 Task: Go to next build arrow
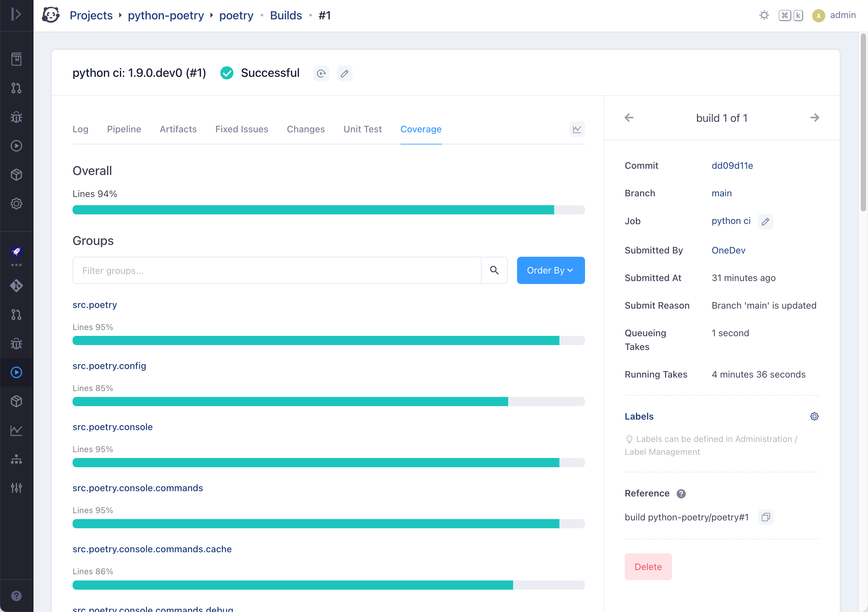[814, 118]
